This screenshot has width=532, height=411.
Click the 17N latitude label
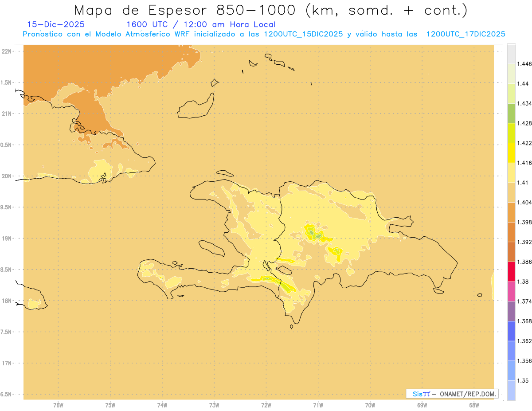click(7, 363)
